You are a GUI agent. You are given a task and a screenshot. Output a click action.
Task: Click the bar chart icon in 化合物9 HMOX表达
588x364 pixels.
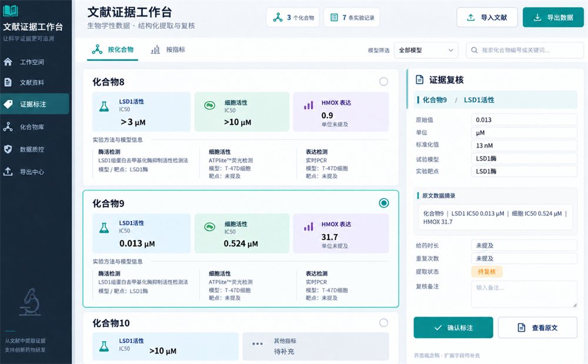[309, 226]
